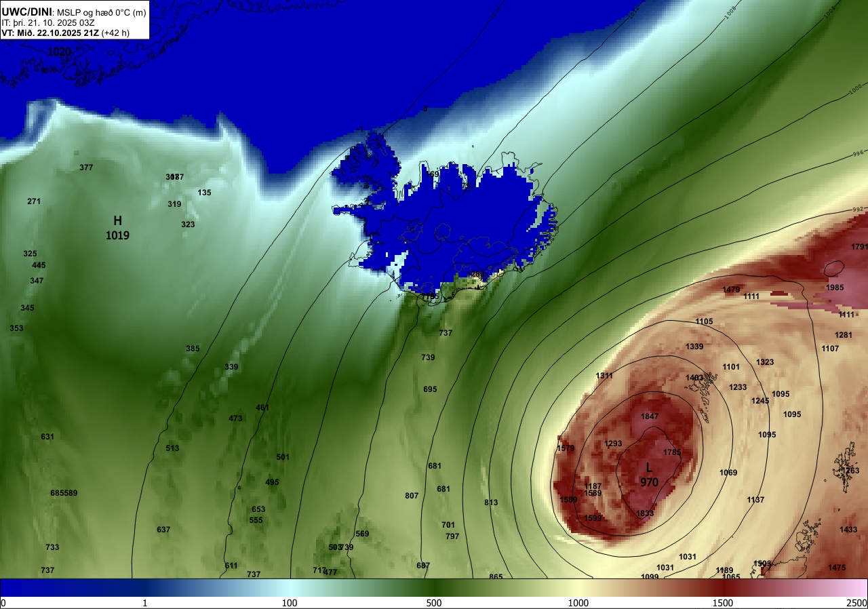Select the 'MSLP og hæð 0°C (m)' caption

[x=100, y=12]
